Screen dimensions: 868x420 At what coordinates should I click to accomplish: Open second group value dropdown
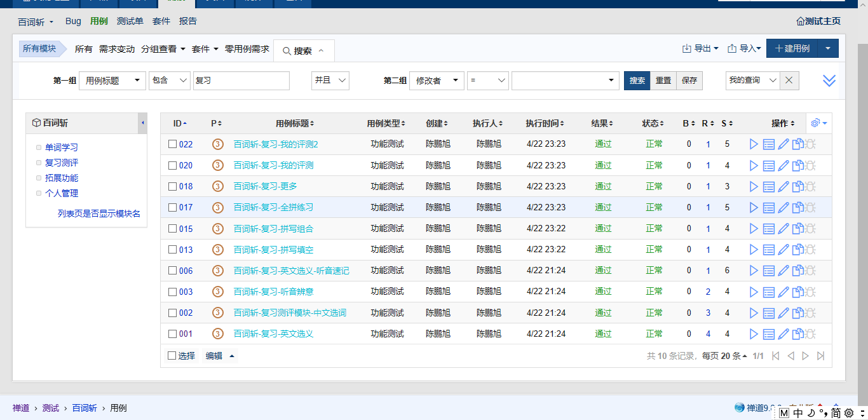pyautogui.click(x=566, y=81)
